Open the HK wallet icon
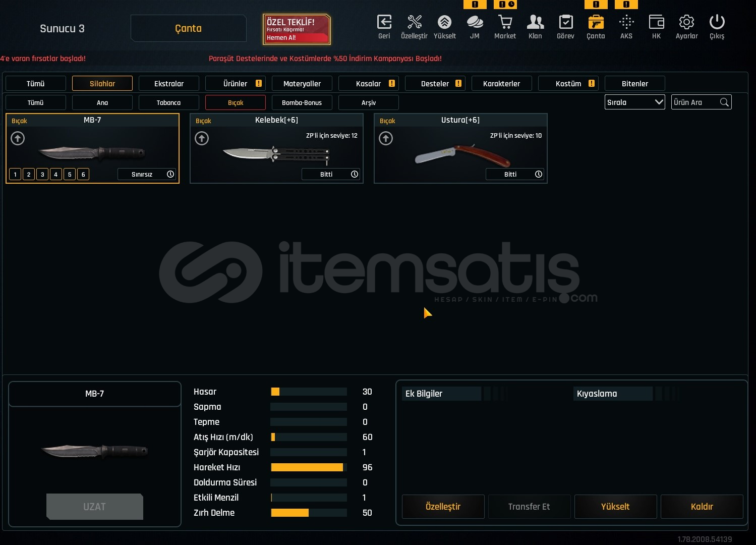 click(656, 22)
